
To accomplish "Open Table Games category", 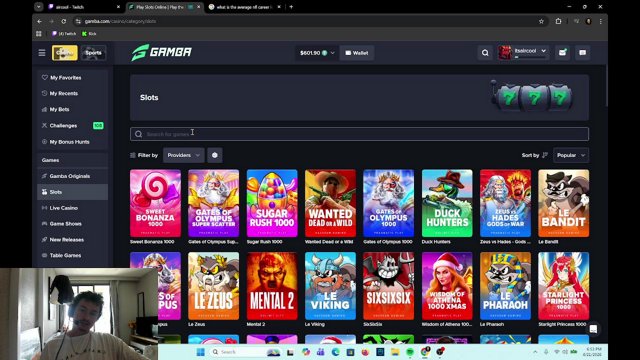I will pos(65,256).
